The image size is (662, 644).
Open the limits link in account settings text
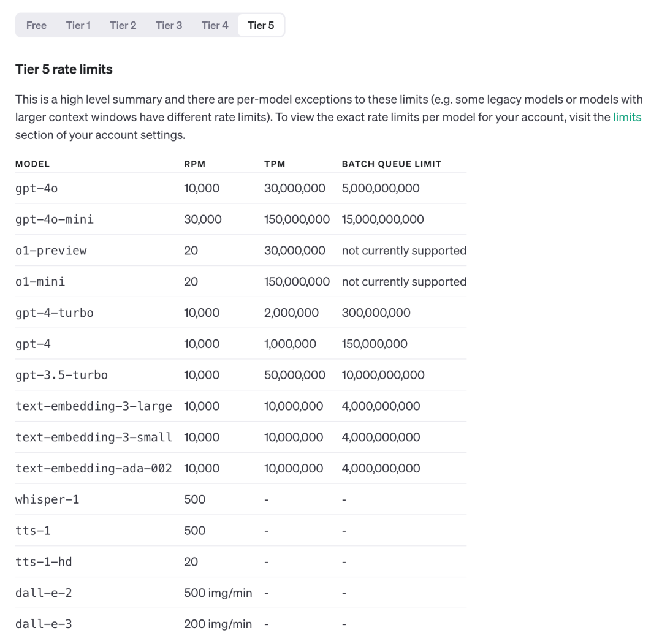(626, 117)
